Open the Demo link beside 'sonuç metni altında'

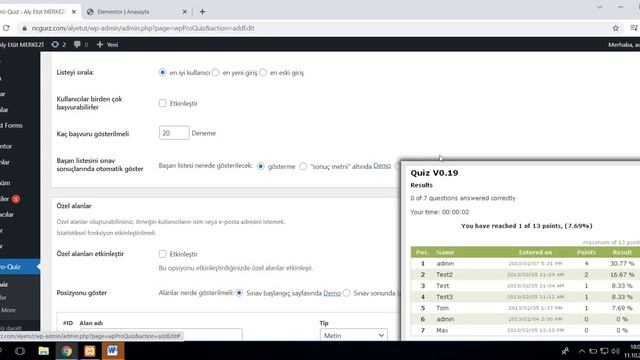pos(382,166)
